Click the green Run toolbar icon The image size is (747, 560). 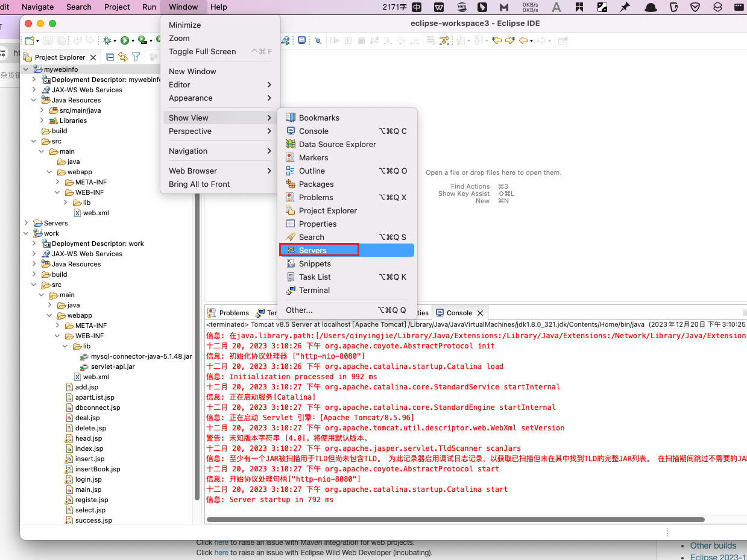pyautogui.click(x=125, y=40)
